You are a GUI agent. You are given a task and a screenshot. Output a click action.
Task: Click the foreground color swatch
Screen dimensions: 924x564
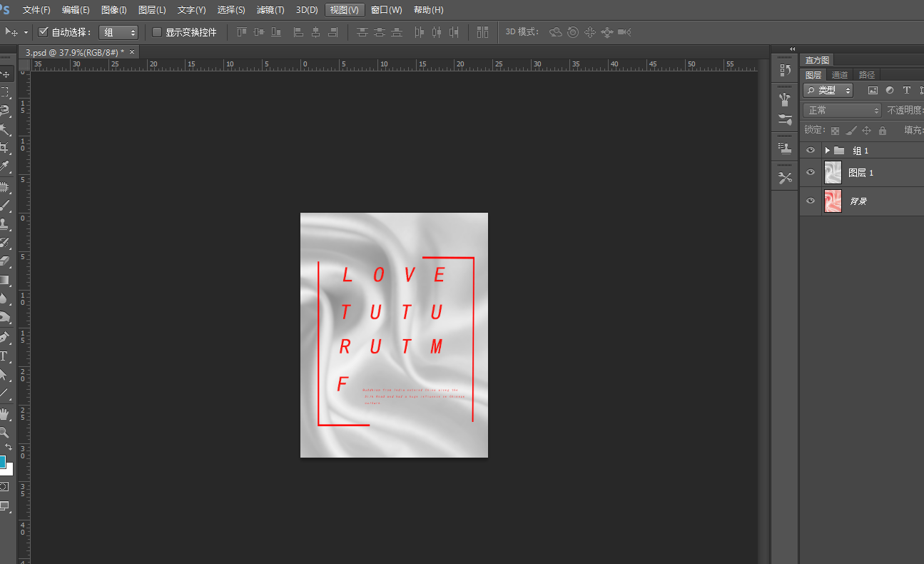tap(2, 461)
